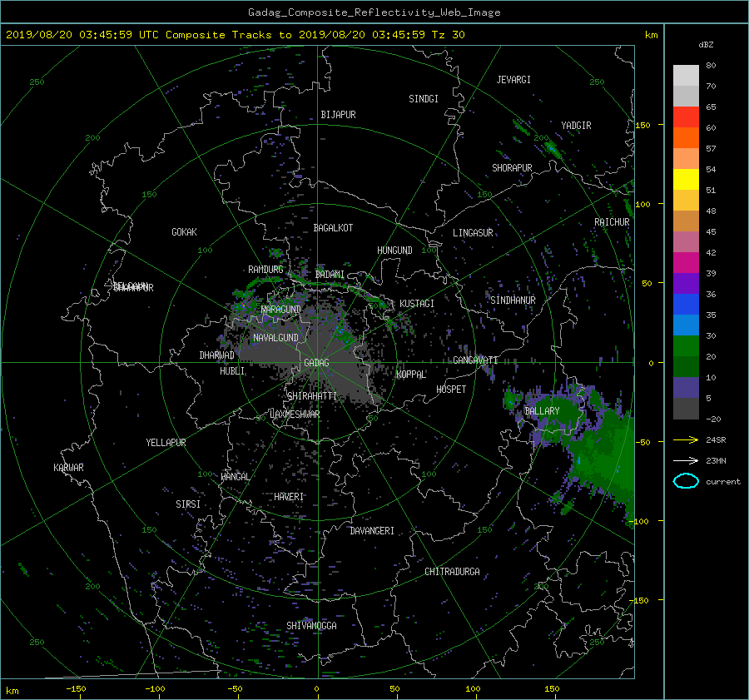Select the title Gadag_Composite_Reflectivity_Web_Image
Viewport: 749px width, 700px height.
point(374,12)
